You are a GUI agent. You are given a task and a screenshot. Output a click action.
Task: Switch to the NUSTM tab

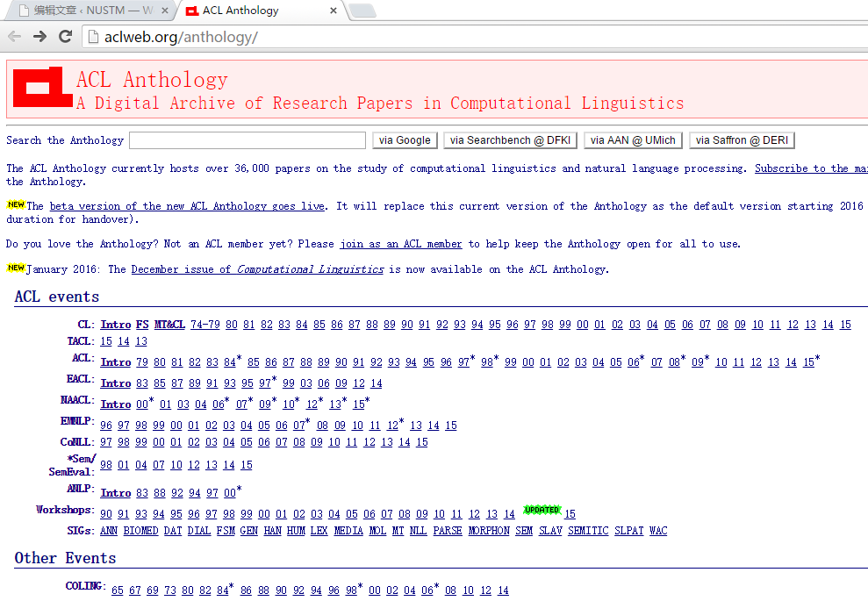tap(93, 11)
